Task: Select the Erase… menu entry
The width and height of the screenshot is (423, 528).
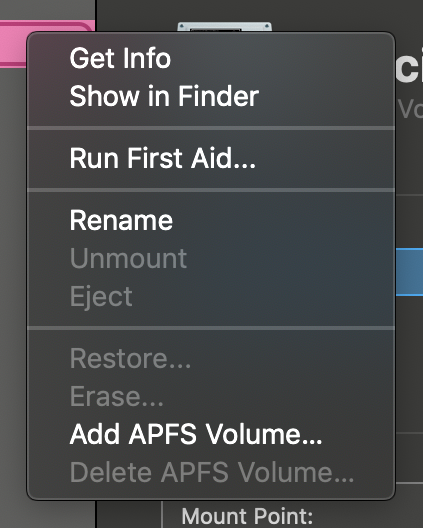Action: click(117, 396)
